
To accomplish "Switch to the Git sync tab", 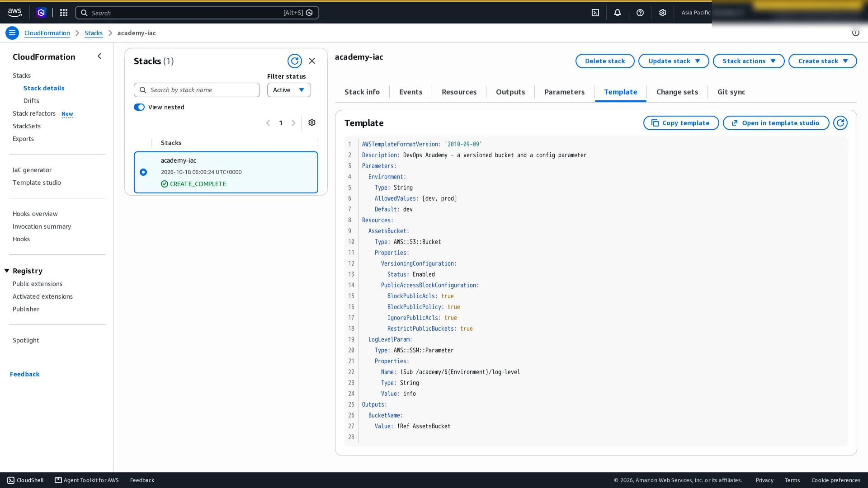I will coord(731,92).
